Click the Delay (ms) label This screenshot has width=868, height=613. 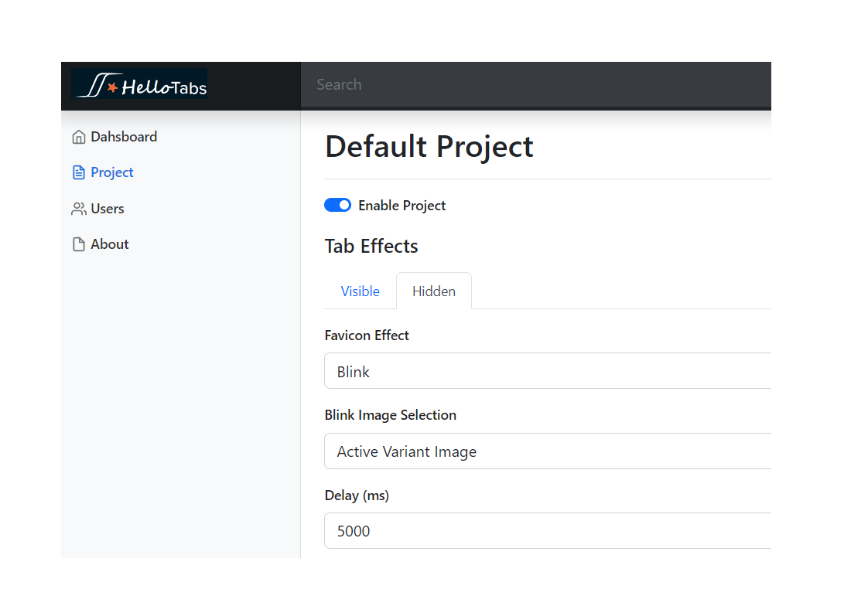tap(357, 496)
